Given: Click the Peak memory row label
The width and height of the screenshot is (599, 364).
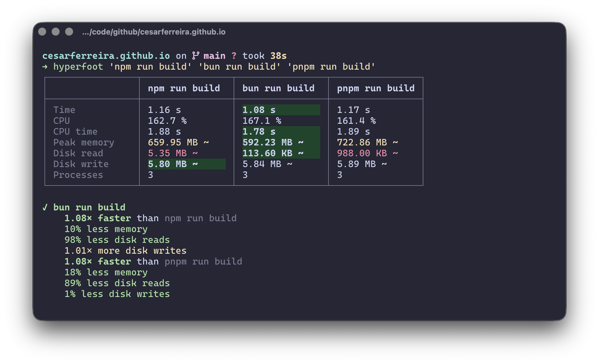Looking at the screenshot, I should [x=84, y=142].
